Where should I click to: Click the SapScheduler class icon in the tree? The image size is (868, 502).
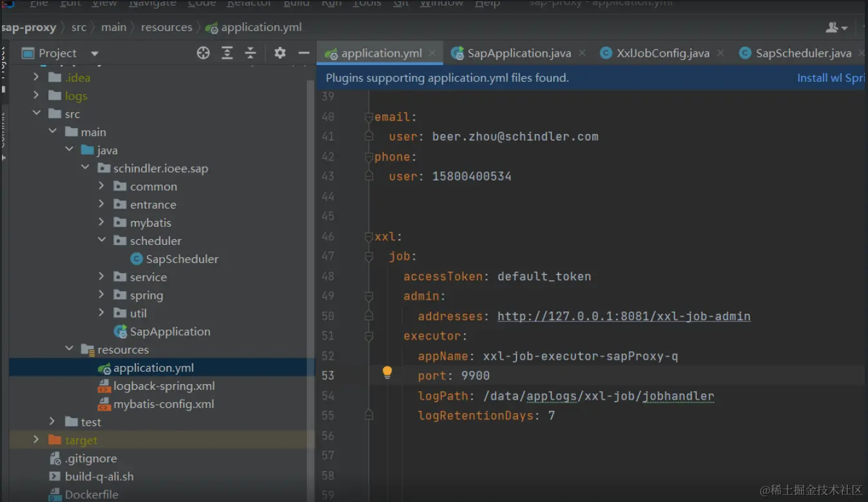137,259
